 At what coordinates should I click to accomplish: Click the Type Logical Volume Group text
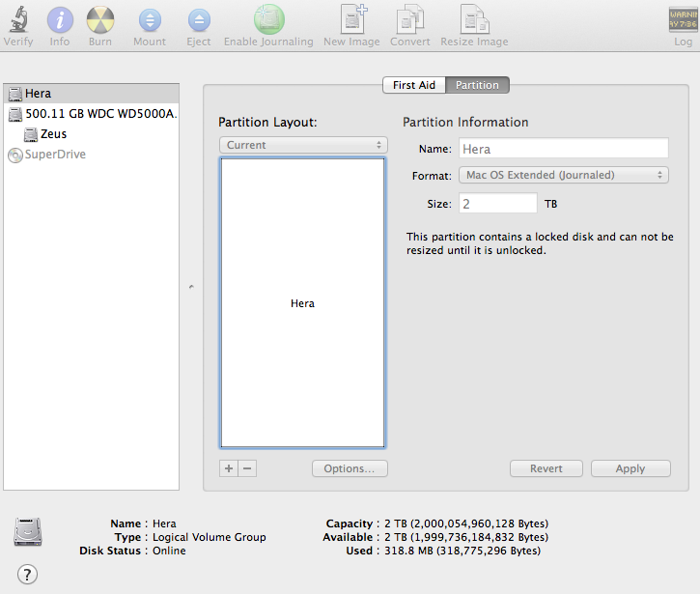[x=210, y=537]
